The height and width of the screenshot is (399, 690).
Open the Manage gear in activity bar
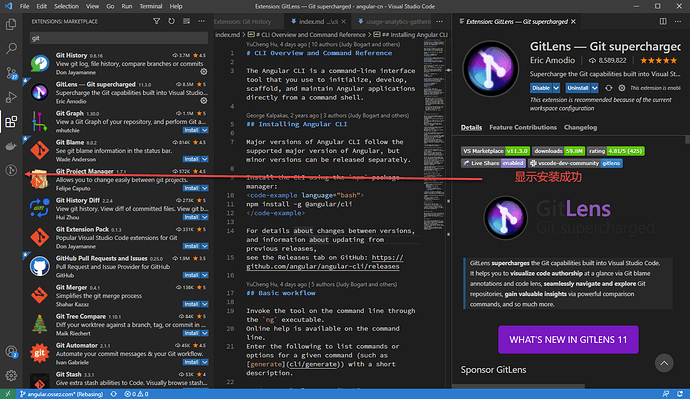(x=11, y=375)
